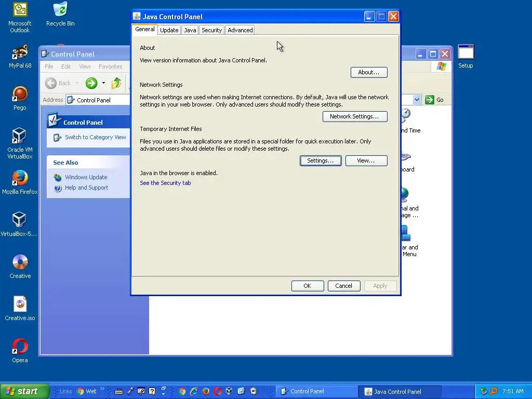Open the Recycle Bin desktop icon
Screen dimensions: 532x399
tap(60, 14)
